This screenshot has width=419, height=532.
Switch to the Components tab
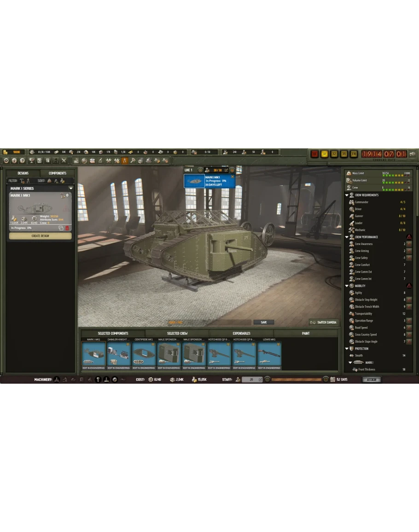[x=58, y=173]
